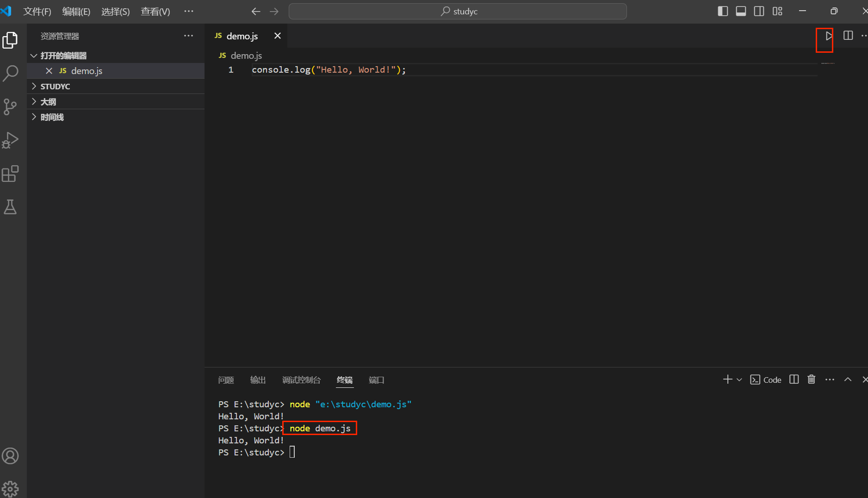
Task: Click the Run Code play button
Action: point(829,36)
